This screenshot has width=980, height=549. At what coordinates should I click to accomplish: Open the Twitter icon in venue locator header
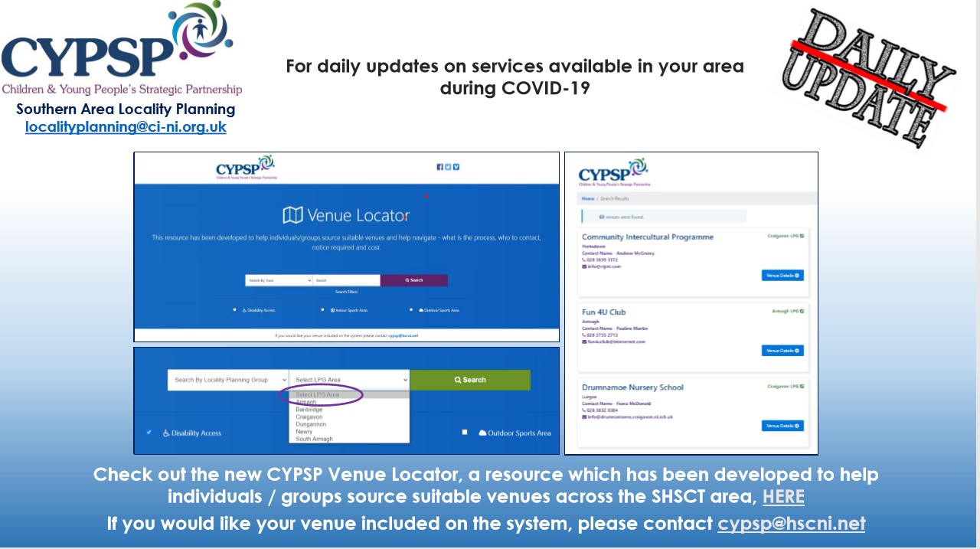[x=448, y=167]
